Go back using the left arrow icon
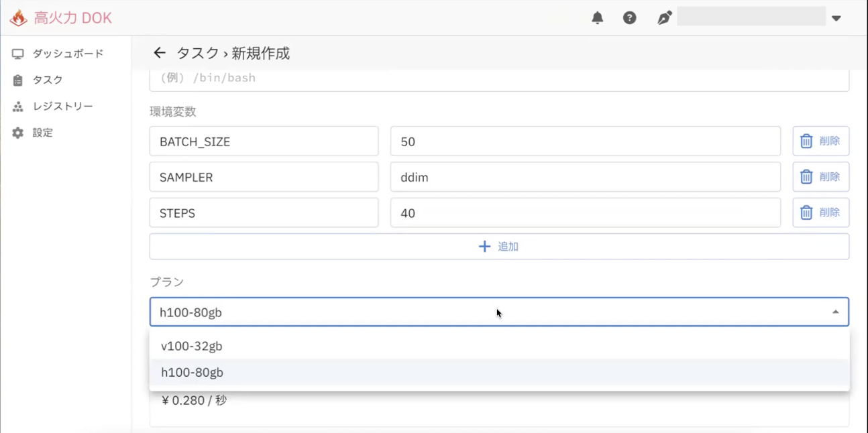The width and height of the screenshot is (868, 433). click(159, 53)
